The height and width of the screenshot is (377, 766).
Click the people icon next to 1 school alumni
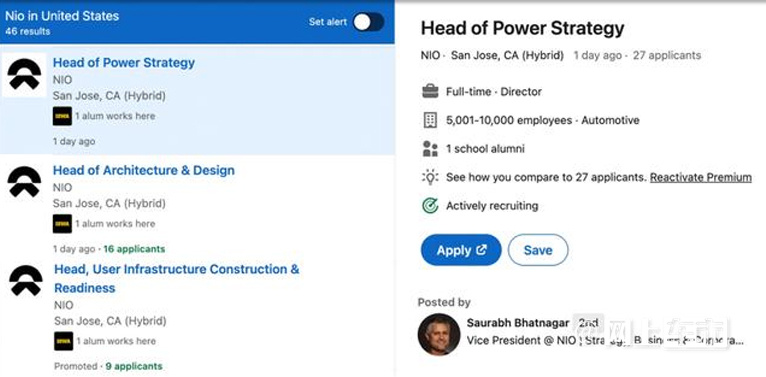[x=430, y=148]
